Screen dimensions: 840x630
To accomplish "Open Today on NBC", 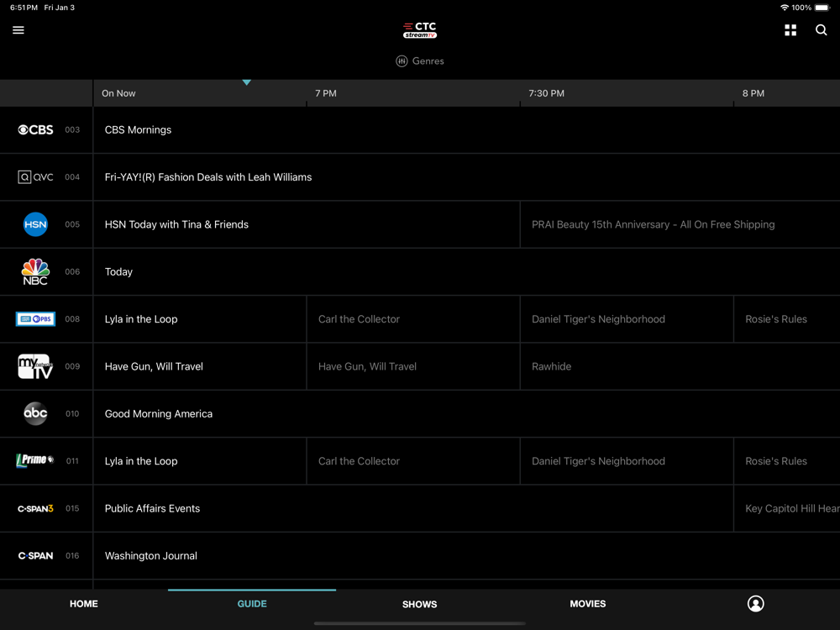I will point(466,271).
